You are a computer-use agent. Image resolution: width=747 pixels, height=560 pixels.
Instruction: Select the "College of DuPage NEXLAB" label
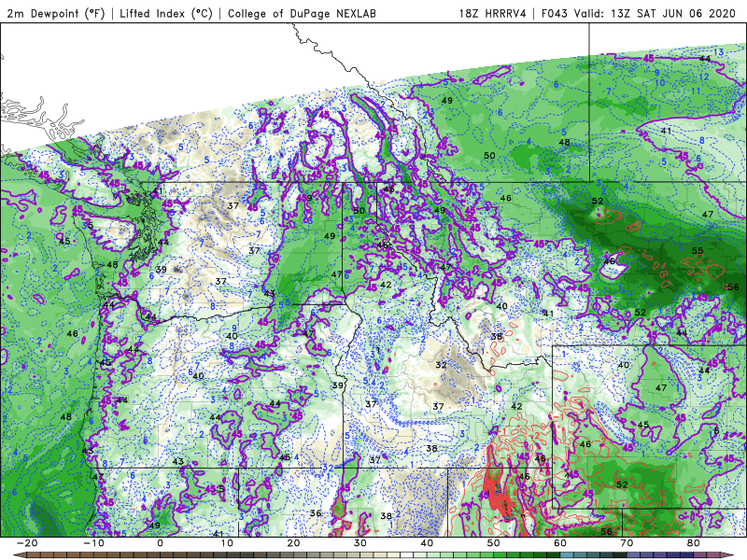[302, 13]
